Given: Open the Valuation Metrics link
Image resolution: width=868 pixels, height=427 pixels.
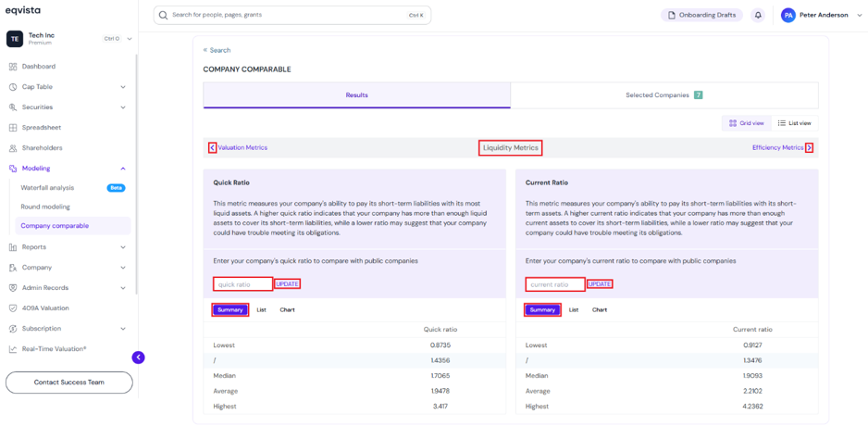Looking at the screenshot, I should click(242, 148).
